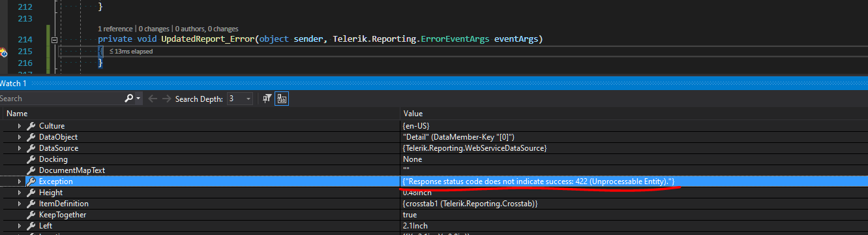
Task: Expand the DataSource property row
Action: pos(19,148)
